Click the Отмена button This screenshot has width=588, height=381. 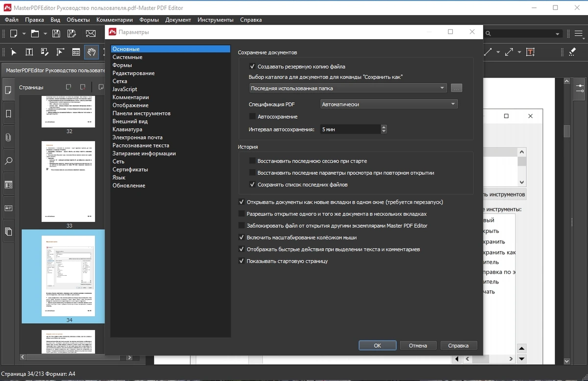[418, 345]
